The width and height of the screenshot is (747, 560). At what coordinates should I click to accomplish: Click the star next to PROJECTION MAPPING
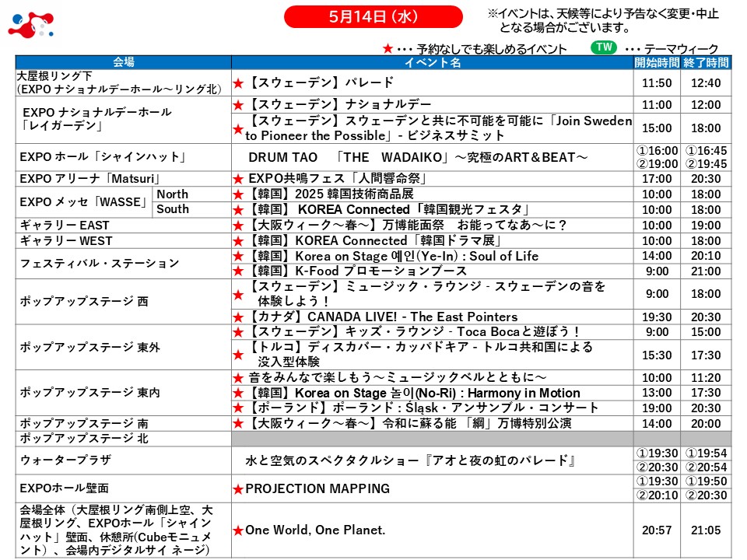tap(239, 489)
